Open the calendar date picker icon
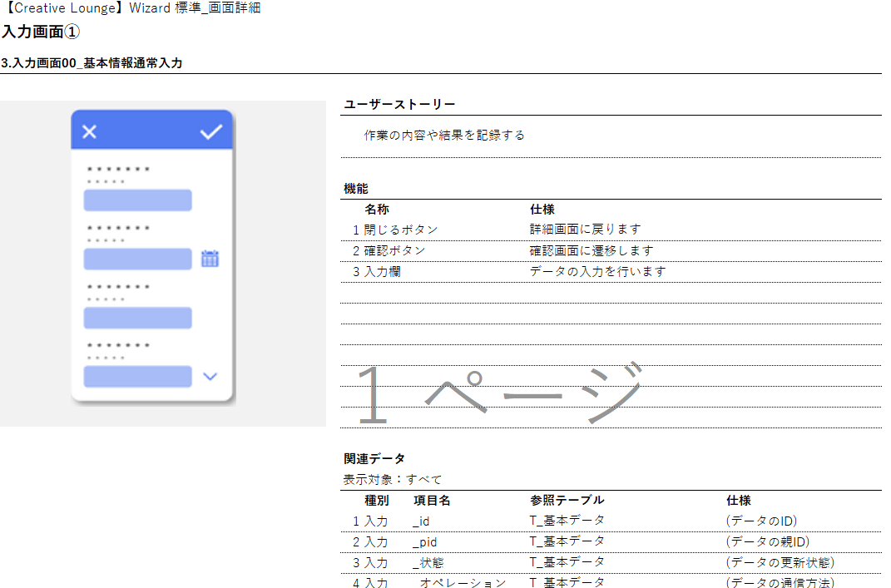Image resolution: width=891 pixels, height=588 pixels. click(210, 259)
